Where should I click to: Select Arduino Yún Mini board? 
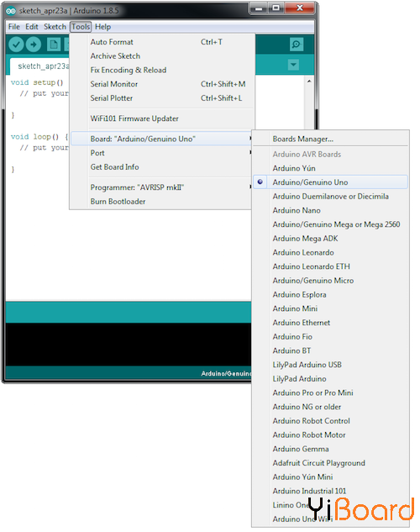pos(330,477)
